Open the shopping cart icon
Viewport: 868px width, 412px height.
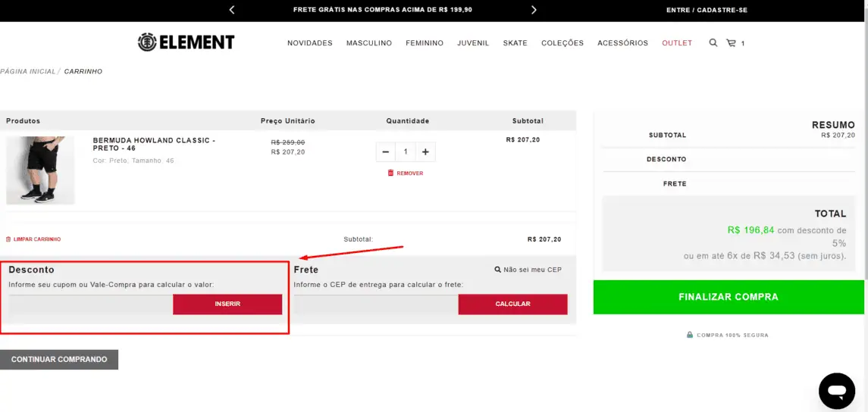click(731, 42)
